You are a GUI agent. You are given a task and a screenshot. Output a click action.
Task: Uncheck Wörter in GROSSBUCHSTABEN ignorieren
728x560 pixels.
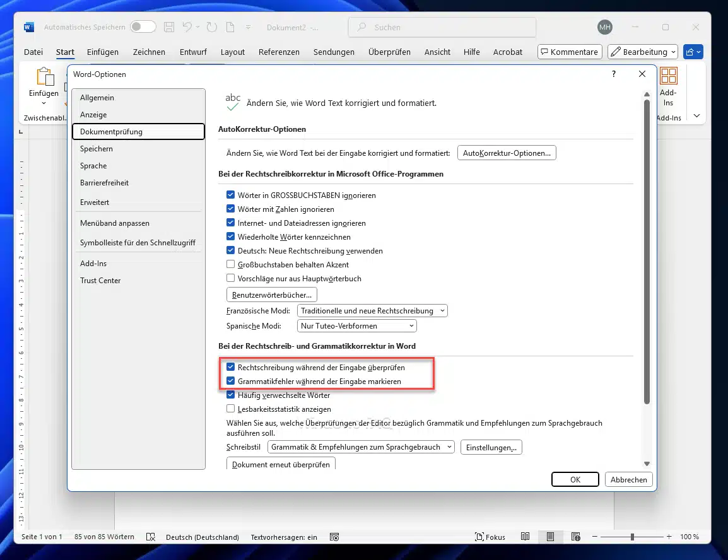tap(230, 195)
